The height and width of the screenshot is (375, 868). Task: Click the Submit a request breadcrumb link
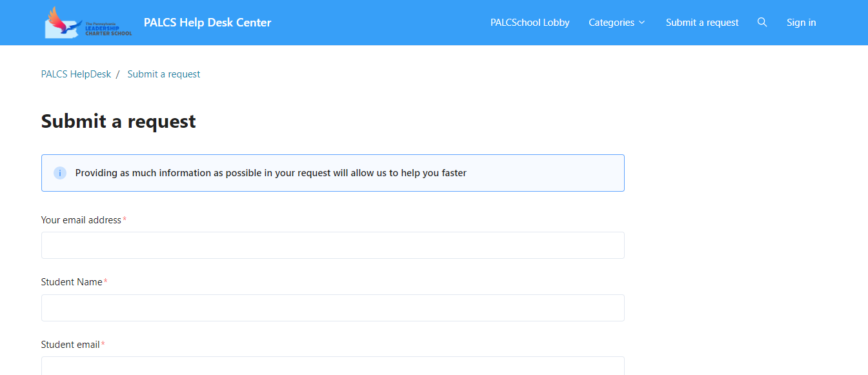[x=164, y=74]
